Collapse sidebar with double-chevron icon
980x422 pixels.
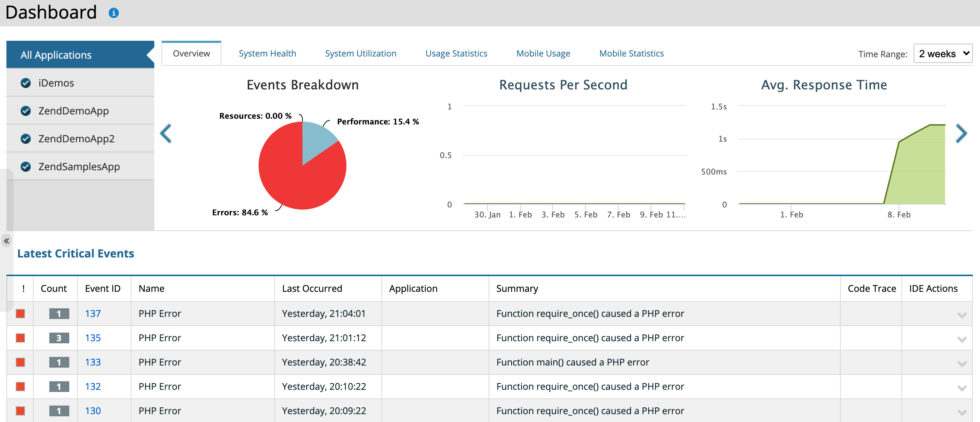6,241
